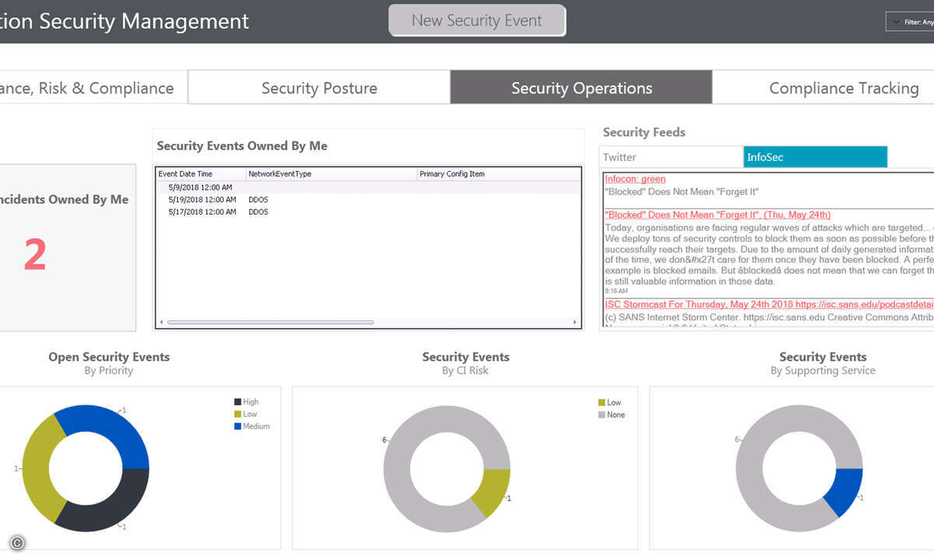Click the events table scroll-left arrow
Image resolution: width=934 pixels, height=560 pixels.
click(161, 322)
